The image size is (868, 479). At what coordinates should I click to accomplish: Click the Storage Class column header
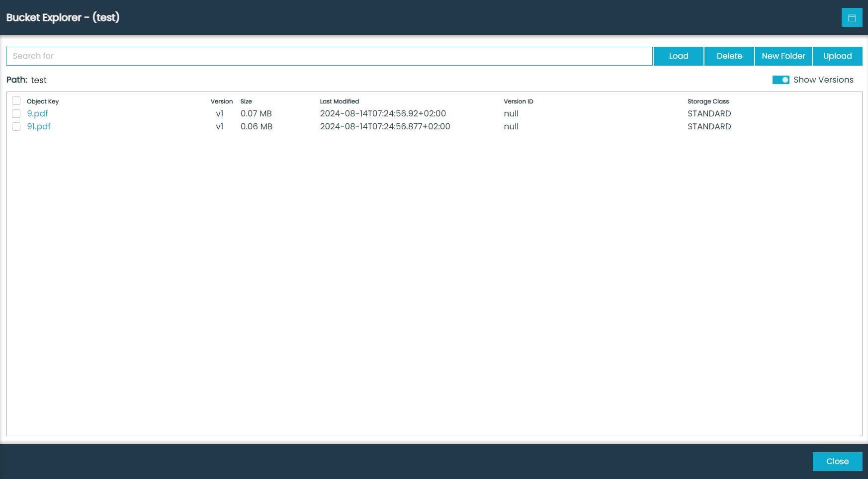[708, 101]
